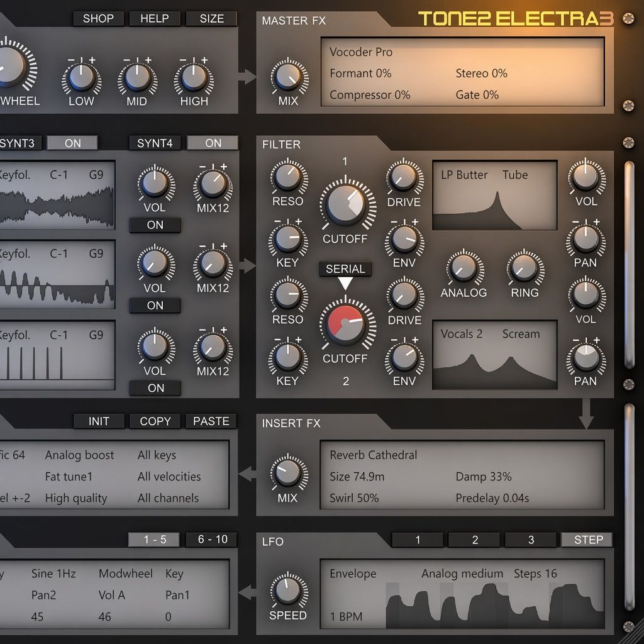Image resolution: width=644 pixels, height=644 pixels.
Task: Click the Filter 2 DRIVE knob
Action: 404,296
